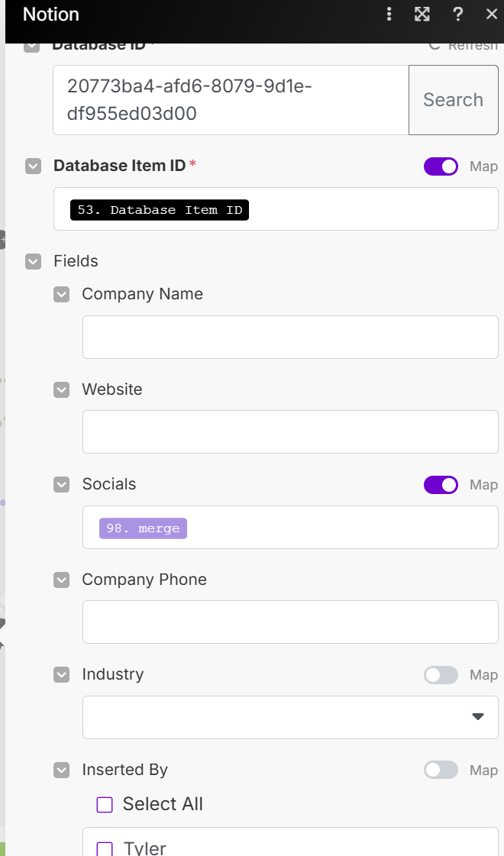Switch on the Inserted By Map toggle
504x856 pixels.
point(441,770)
